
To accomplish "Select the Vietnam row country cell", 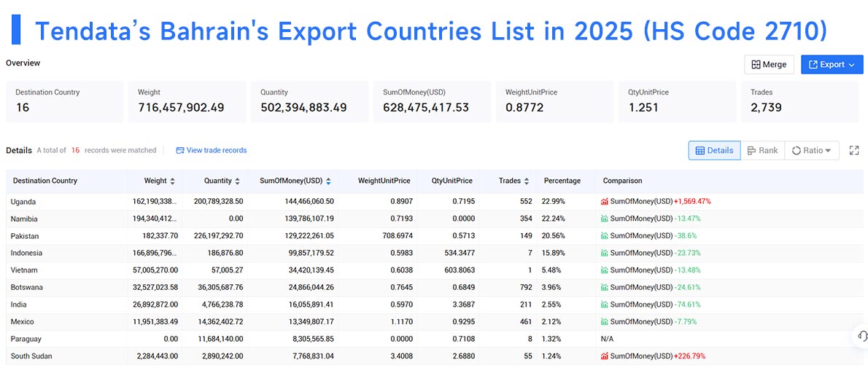I will (x=67, y=270).
